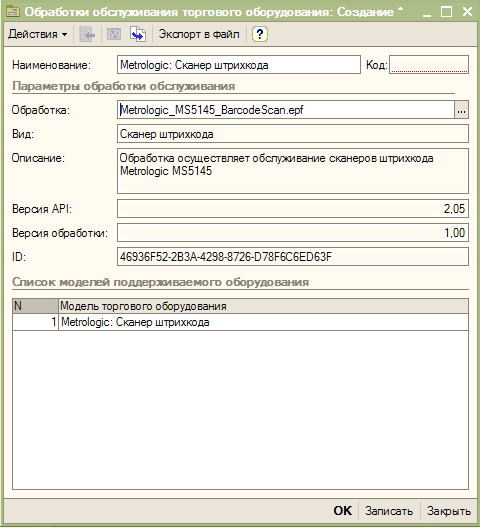Click the Модель торгового оборудования column header

[263, 306]
